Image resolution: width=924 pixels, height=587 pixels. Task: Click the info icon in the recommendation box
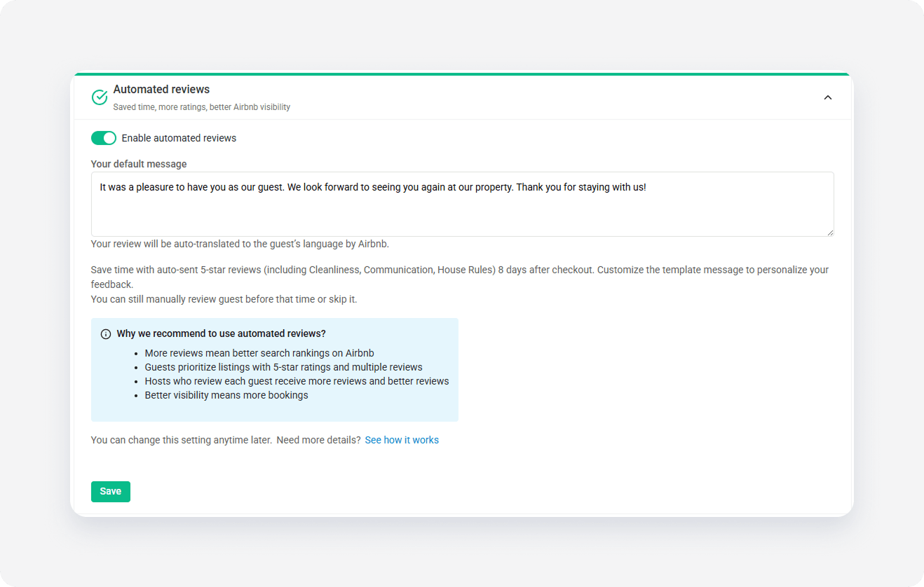pyautogui.click(x=106, y=334)
